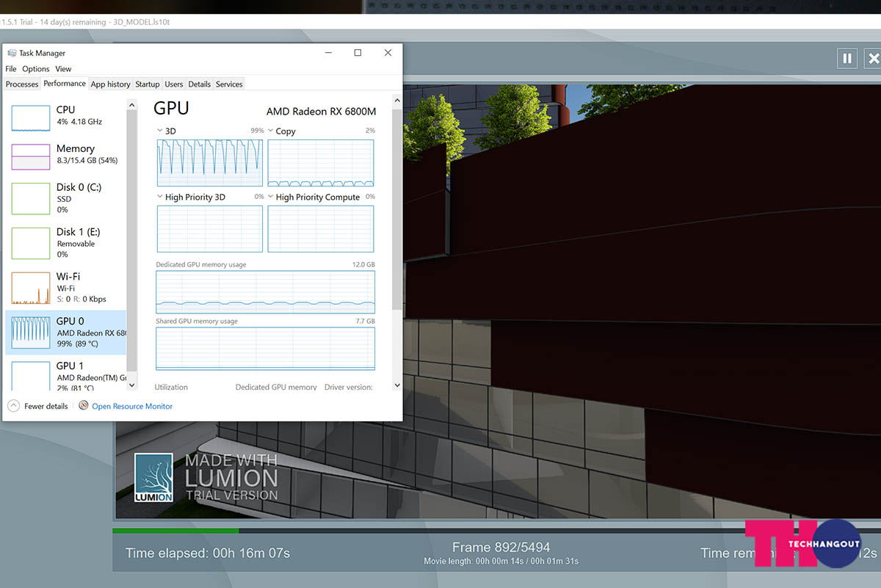
Task: Open the High Priority 3D graph dropdown
Action: 161,197
